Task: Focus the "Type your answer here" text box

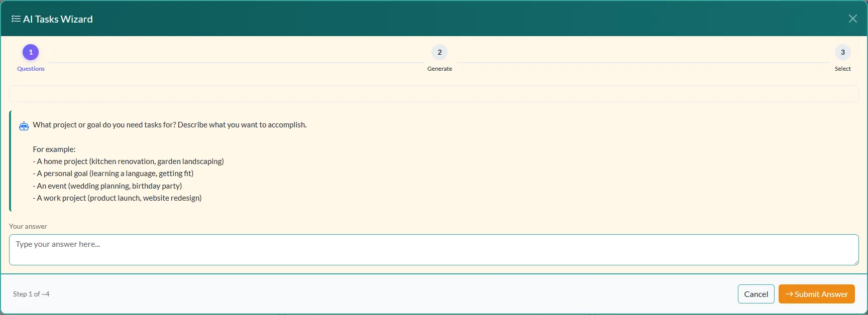Action: point(433,249)
